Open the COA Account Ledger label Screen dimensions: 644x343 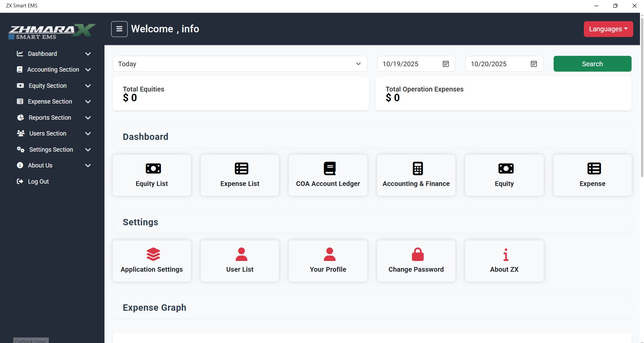(328, 184)
